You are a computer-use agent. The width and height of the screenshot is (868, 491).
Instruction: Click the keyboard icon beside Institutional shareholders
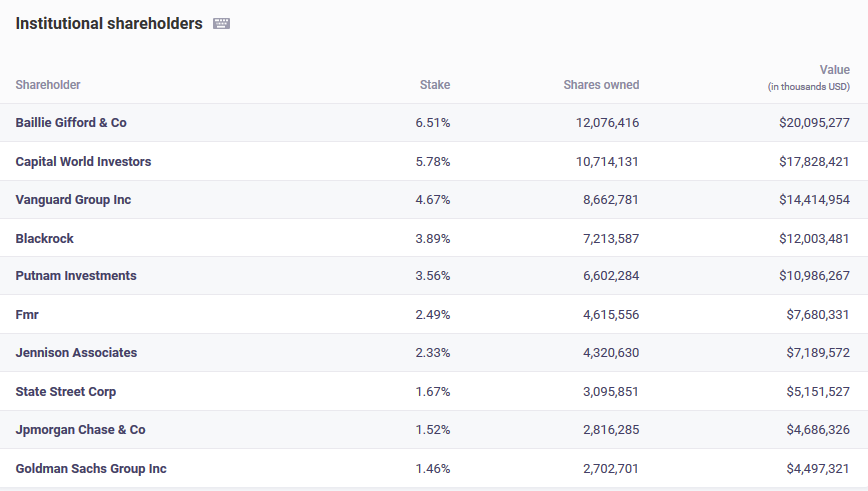(x=221, y=24)
